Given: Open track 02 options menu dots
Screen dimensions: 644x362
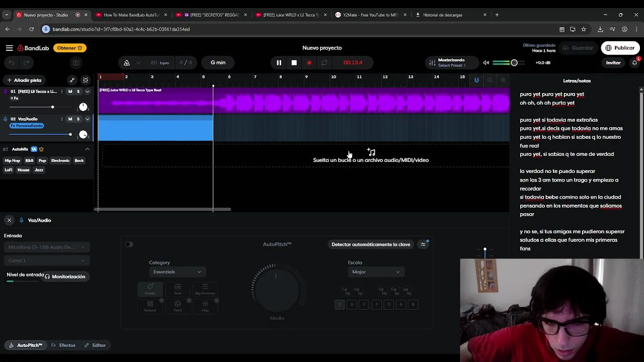Looking at the screenshot, I should (62, 119).
